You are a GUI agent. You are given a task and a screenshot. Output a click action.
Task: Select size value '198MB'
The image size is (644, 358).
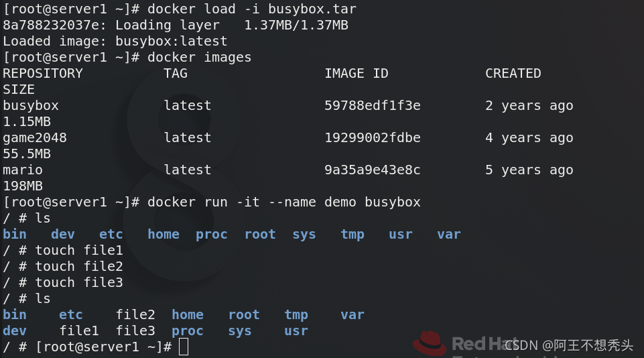coord(23,186)
